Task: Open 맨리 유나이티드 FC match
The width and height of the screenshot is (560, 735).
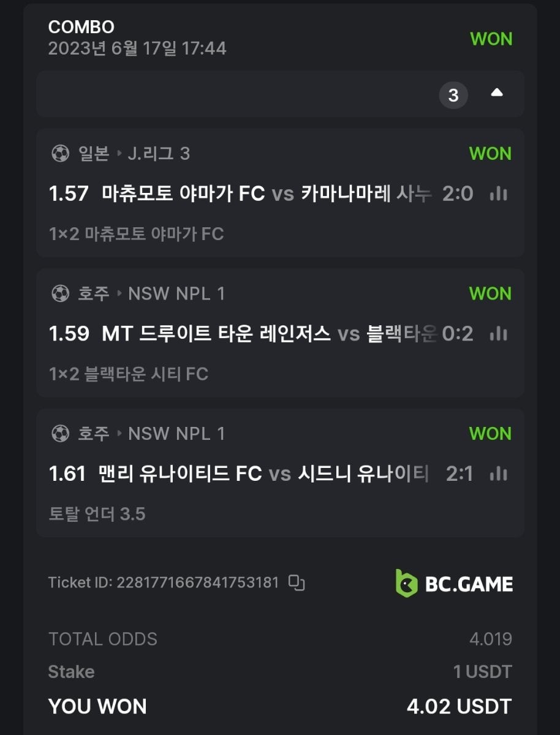Action: pos(180,473)
